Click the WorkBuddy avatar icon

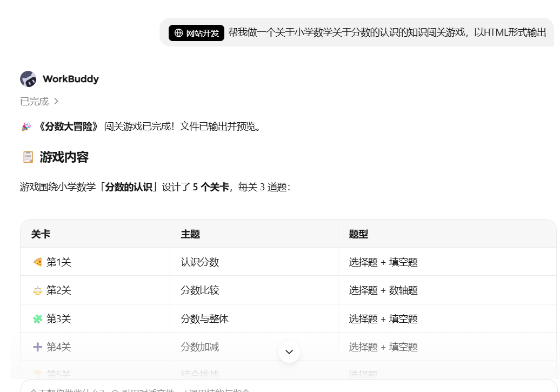(28, 79)
